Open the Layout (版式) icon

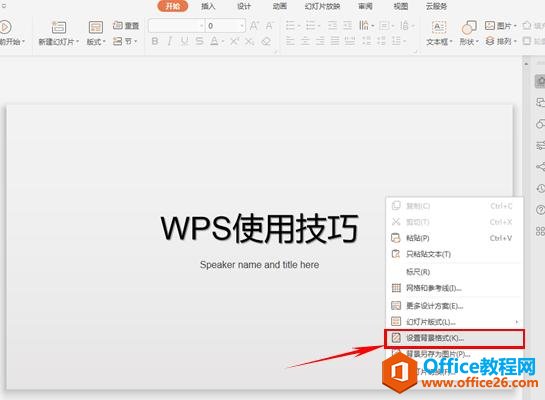96,27
